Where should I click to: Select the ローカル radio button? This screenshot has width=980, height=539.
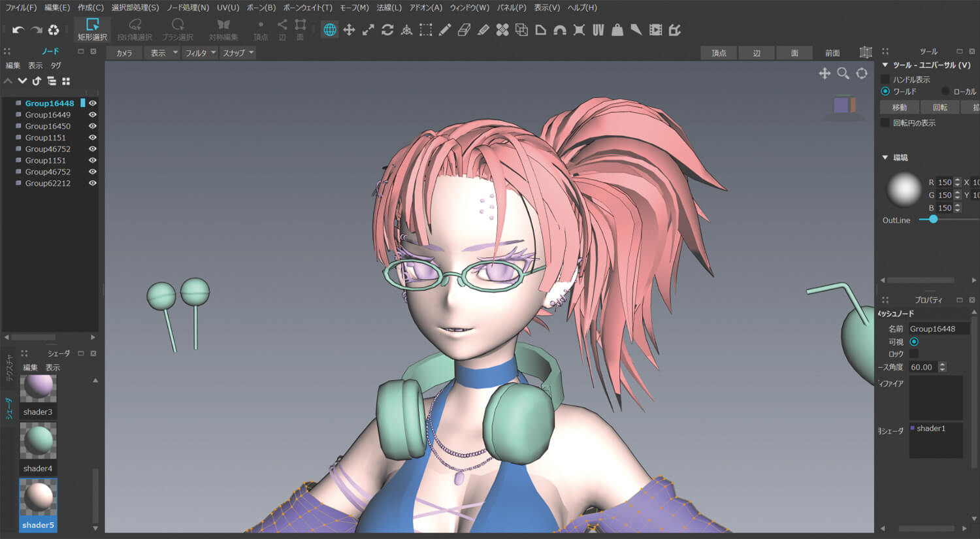coord(945,91)
